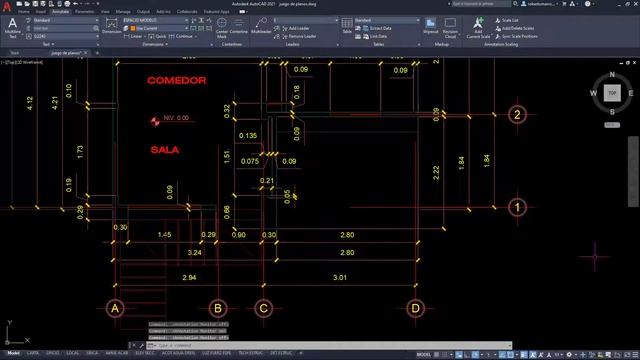Click the command line input field
This screenshot has height=360, width=640.
pos(329,345)
